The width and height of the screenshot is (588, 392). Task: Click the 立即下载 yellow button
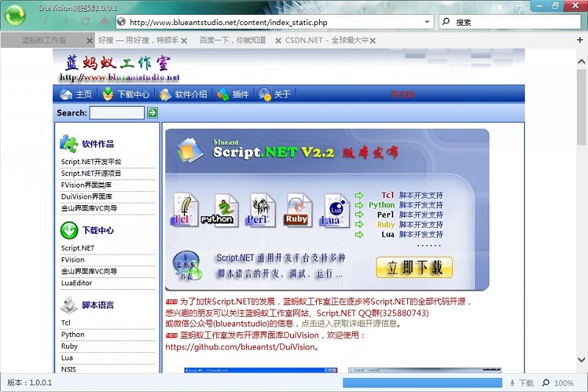415,267
